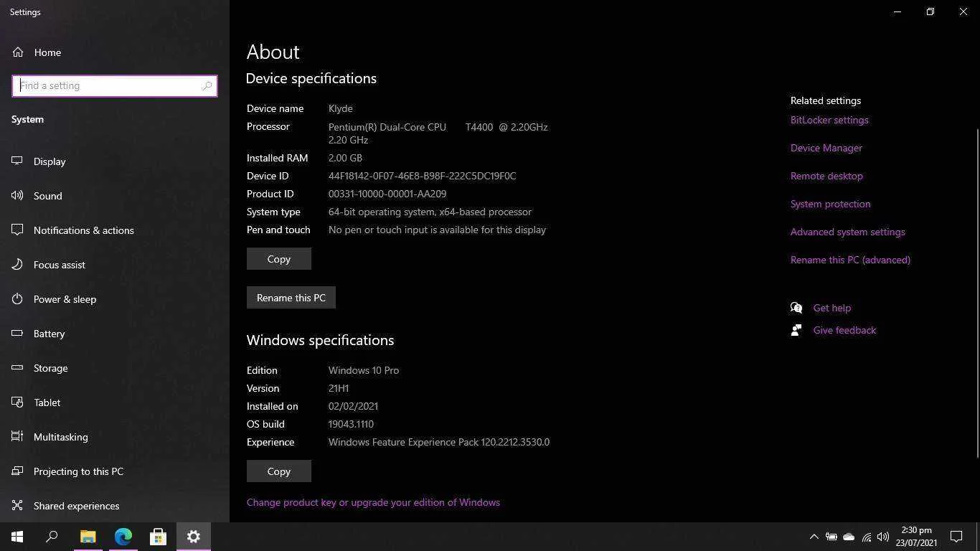Open Multitasking settings
Screen dimensions: 980x551
click(115, 437)
